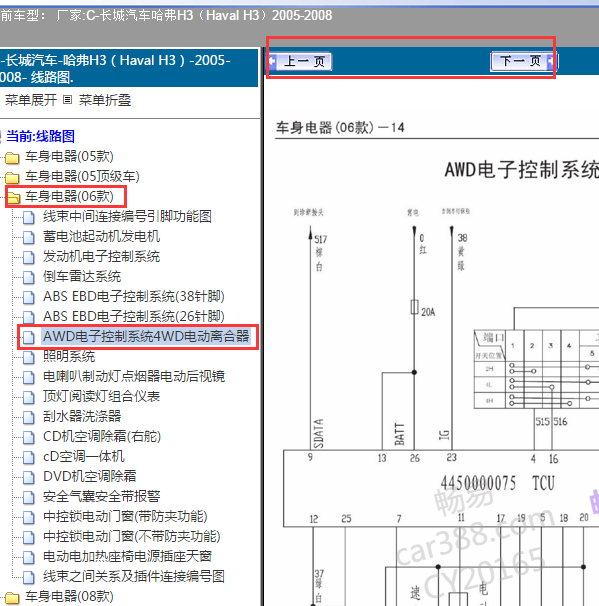Viewport: 599px width, 606px height.
Task: Click 菜单展开 to expand the menu
Action: tap(31, 100)
